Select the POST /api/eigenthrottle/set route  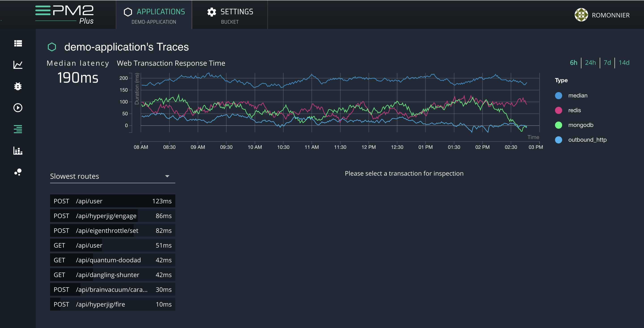click(x=112, y=231)
